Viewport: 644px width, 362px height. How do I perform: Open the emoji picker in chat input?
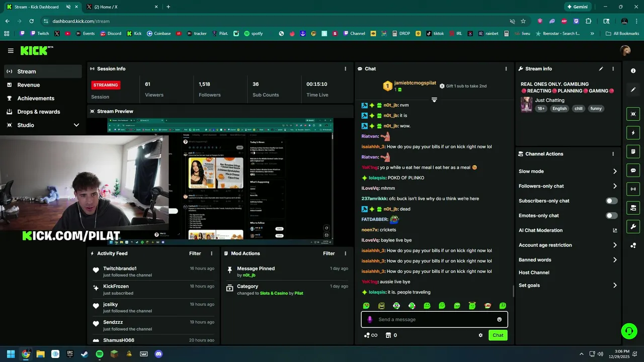pyautogui.click(x=499, y=319)
